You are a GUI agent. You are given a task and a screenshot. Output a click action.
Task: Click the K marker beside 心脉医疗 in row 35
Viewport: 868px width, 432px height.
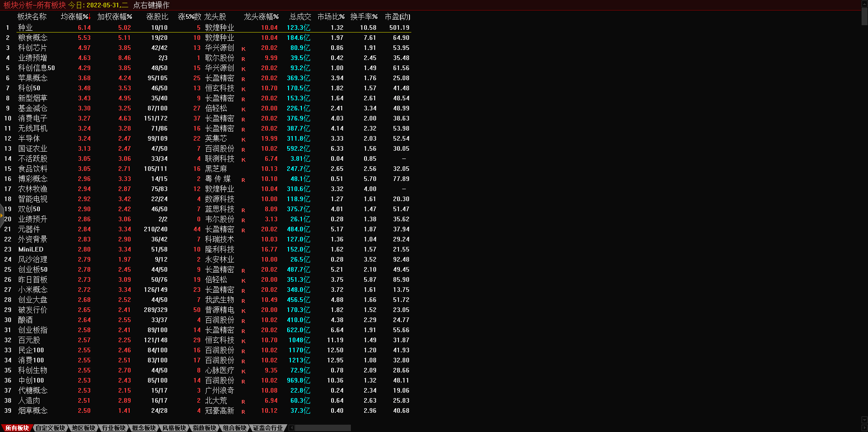pyautogui.click(x=243, y=371)
